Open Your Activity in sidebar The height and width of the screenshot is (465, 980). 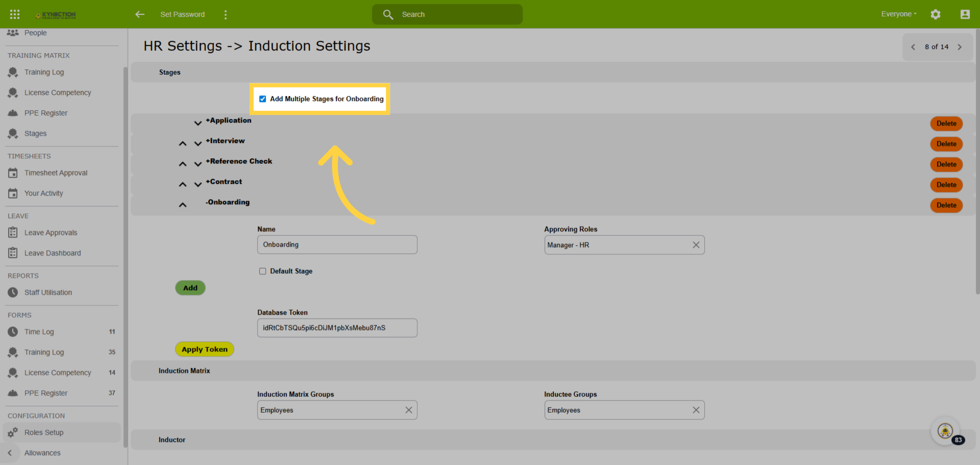coord(44,193)
